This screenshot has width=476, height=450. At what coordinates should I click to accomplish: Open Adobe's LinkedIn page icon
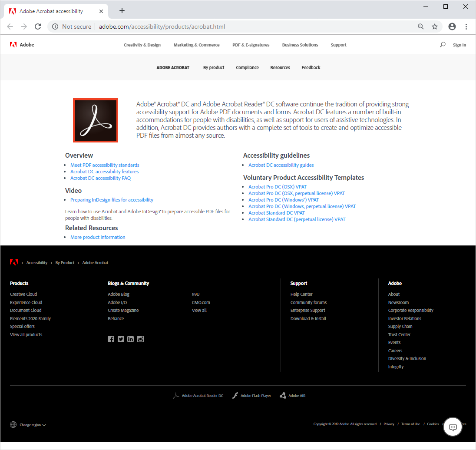coord(131,339)
